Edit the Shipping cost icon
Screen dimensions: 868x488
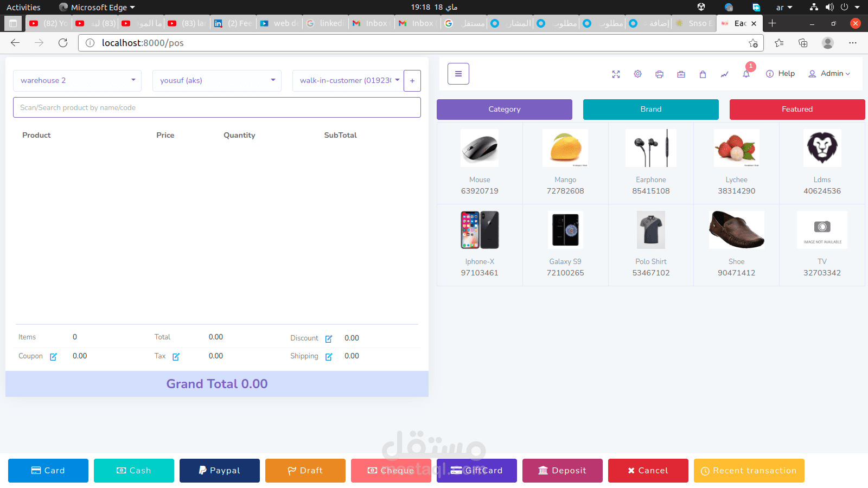329,357
